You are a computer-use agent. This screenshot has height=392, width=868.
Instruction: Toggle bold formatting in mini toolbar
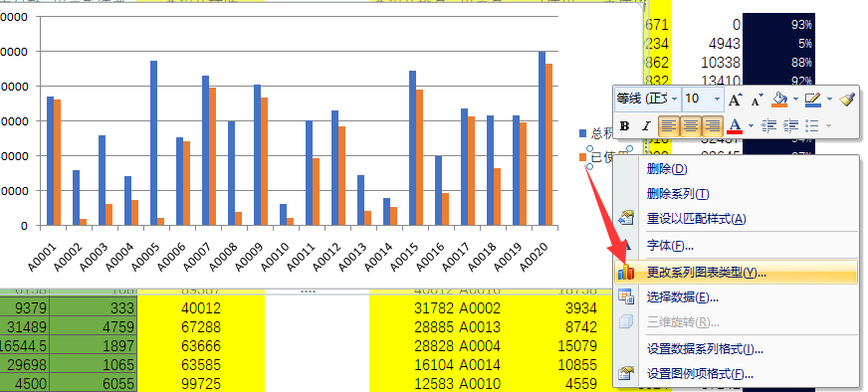pos(624,126)
